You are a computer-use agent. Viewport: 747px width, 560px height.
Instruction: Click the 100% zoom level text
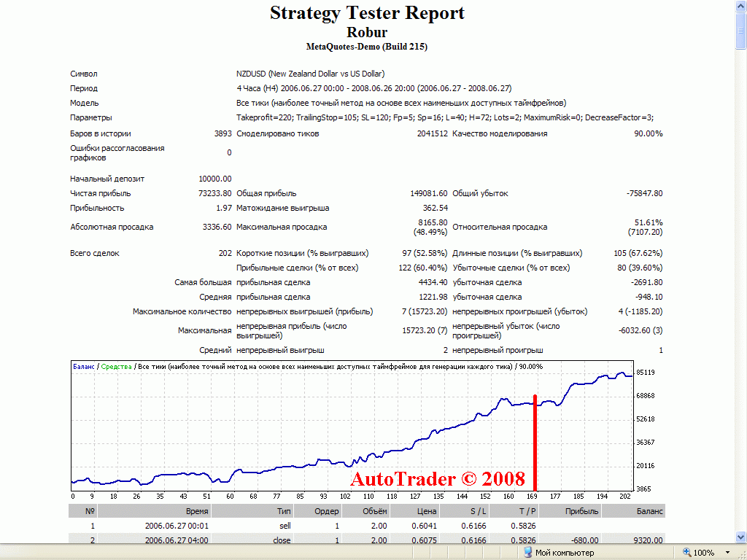click(x=704, y=553)
